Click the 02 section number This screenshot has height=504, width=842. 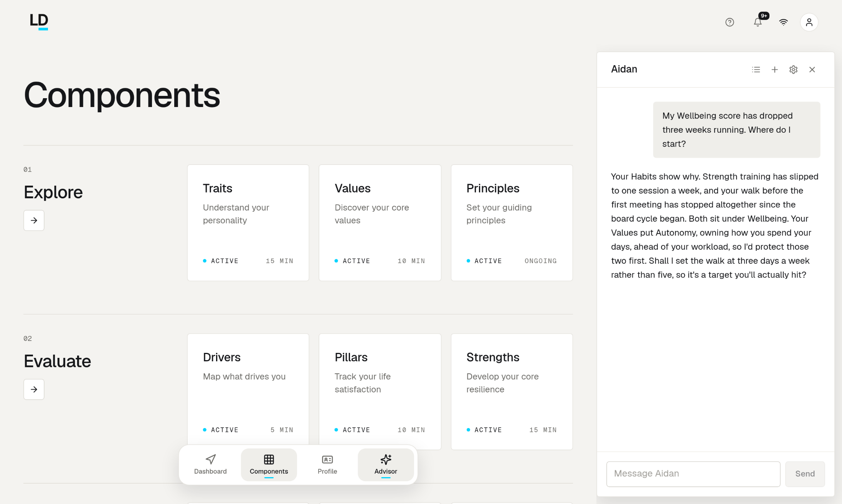(x=28, y=339)
